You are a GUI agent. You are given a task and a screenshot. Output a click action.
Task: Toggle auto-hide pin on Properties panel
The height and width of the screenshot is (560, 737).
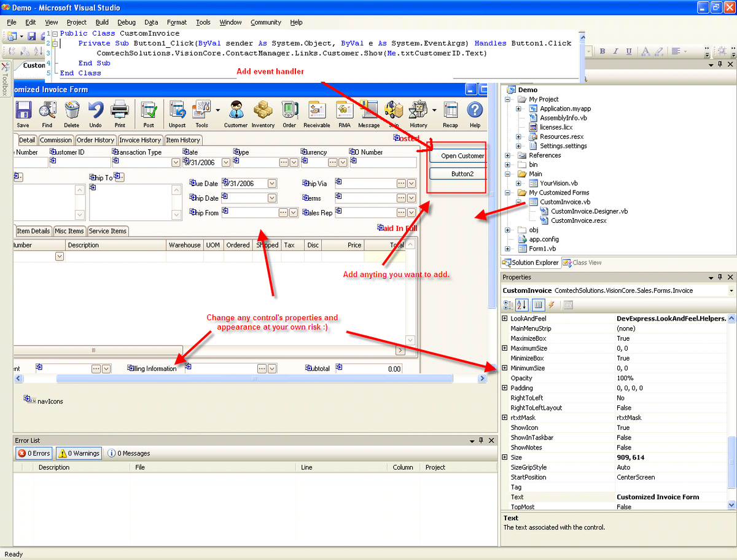pyautogui.click(x=720, y=278)
